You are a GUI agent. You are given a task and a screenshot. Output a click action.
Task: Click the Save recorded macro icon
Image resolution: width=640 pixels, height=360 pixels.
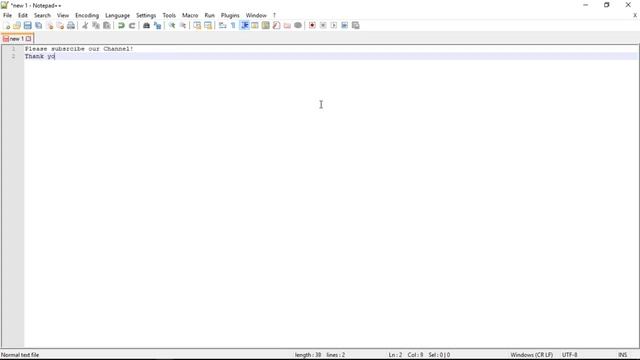tap(356, 25)
